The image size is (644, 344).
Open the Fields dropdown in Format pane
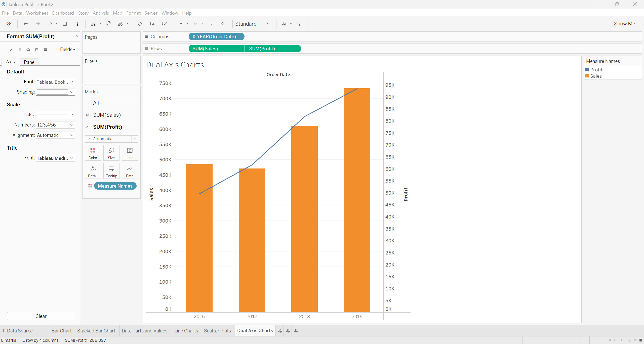[x=67, y=50]
